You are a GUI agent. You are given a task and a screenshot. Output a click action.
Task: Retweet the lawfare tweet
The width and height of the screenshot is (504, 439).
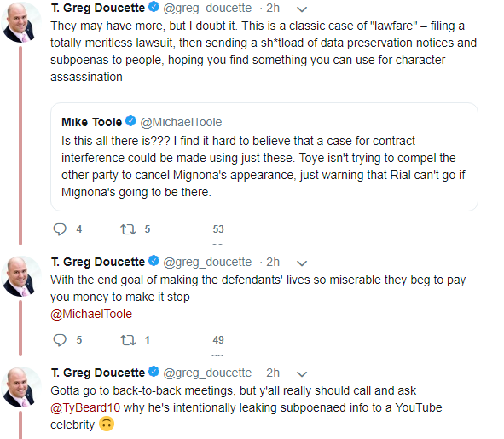pos(128,229)
